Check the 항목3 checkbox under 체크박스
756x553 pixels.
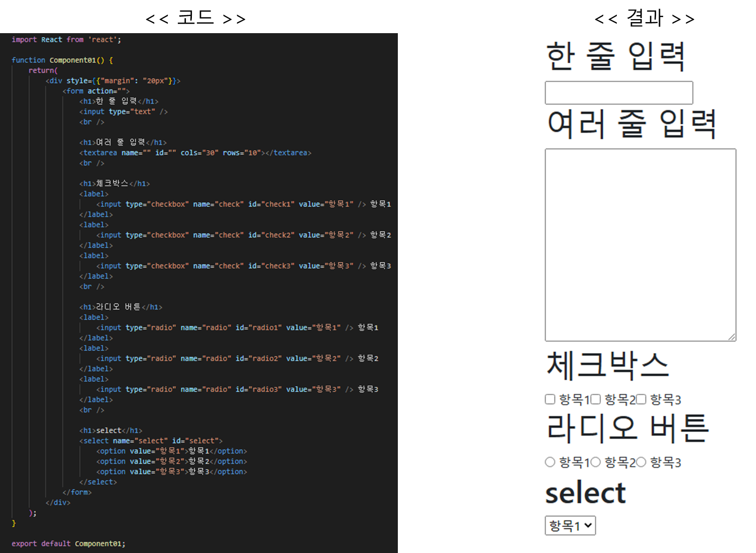pyautogui.click(x=641, y=399)
